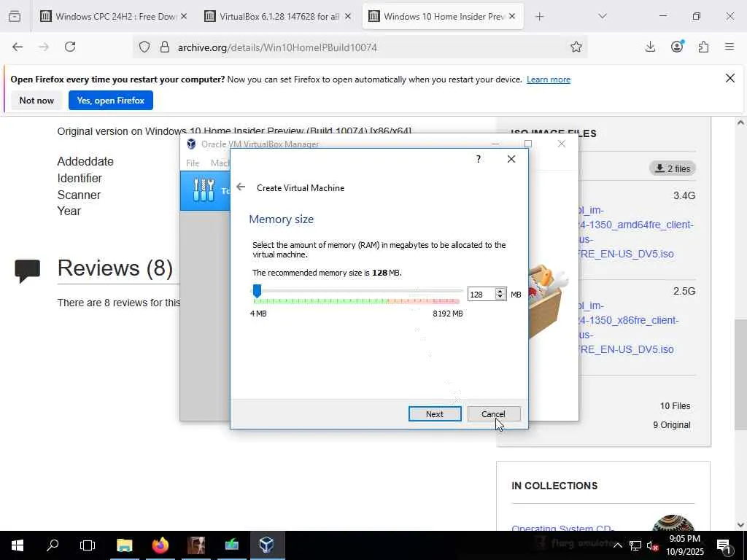Close the Windows CPC 24H2 tab

pyautogui.click(x=184, y=17)
